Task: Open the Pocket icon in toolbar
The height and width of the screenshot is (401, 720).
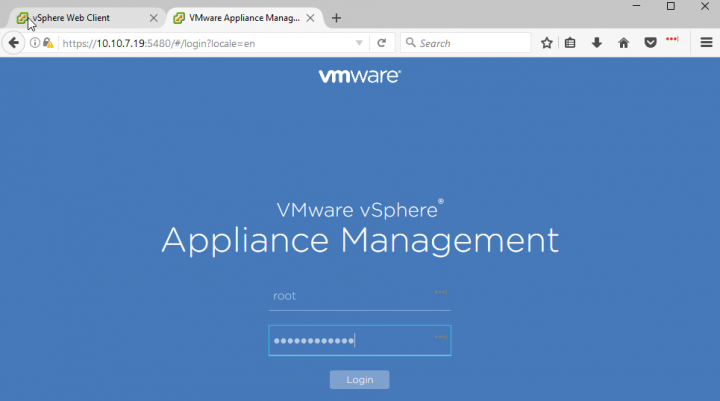Action: [x=650, y=43]
